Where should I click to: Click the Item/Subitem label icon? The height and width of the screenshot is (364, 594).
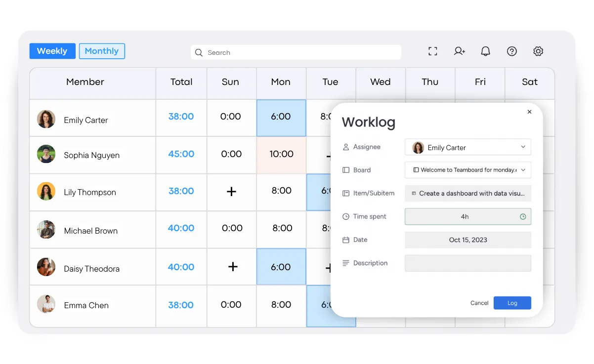346,193
